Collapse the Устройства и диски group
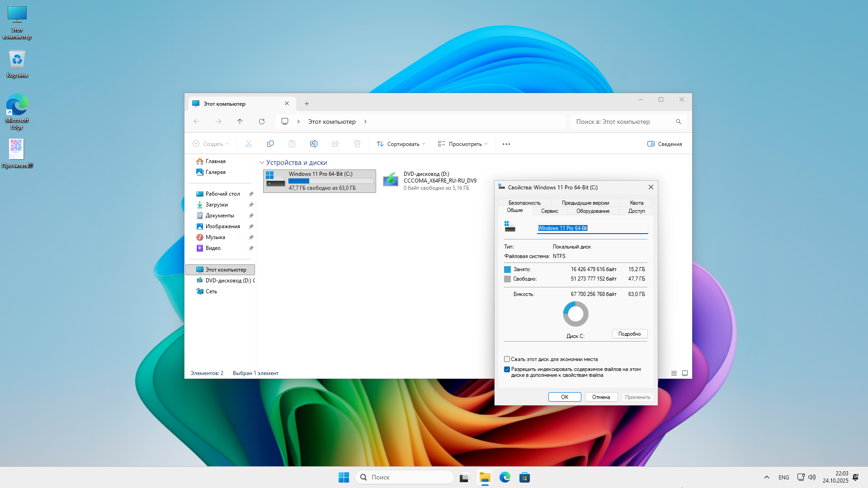Image resolution: width=868 pixels, height=488 pixels. [262, 163]
